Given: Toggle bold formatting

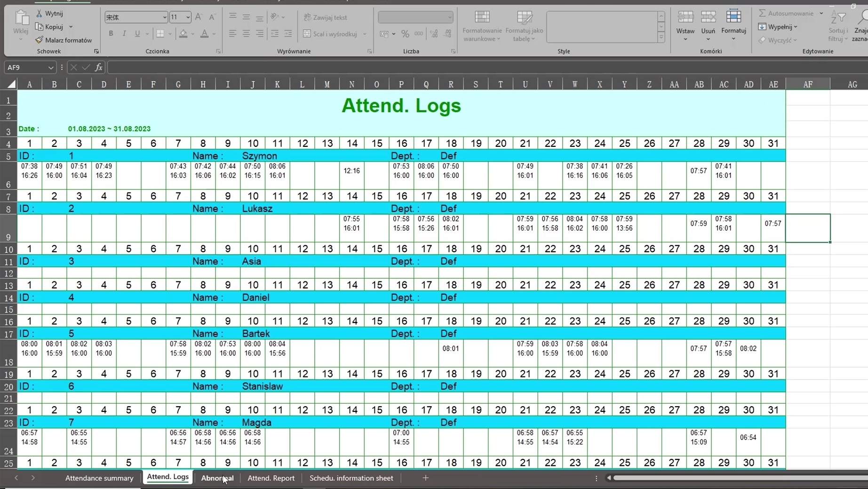Looking at the screenshot, I should 111,33.
